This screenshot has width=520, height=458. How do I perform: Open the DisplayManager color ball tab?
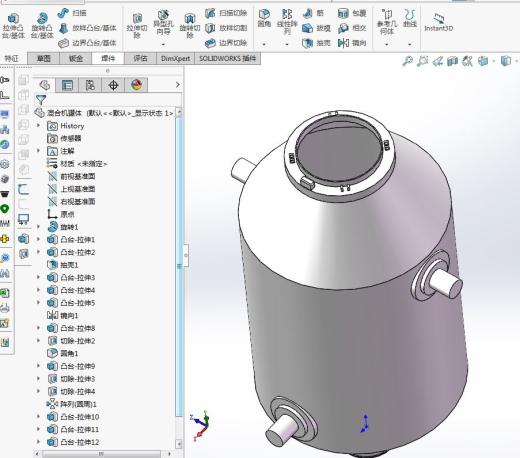pyautogui.click(x=136, y=85)
